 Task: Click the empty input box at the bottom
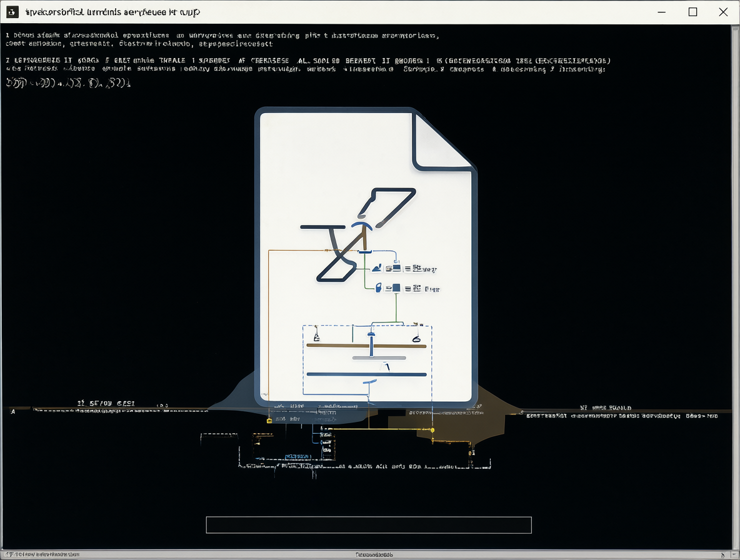click(x=369, y=525)
